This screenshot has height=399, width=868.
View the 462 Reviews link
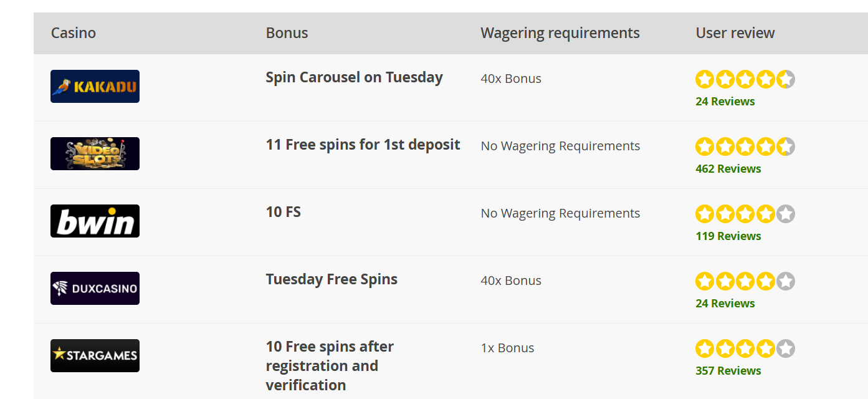(728, 169)
